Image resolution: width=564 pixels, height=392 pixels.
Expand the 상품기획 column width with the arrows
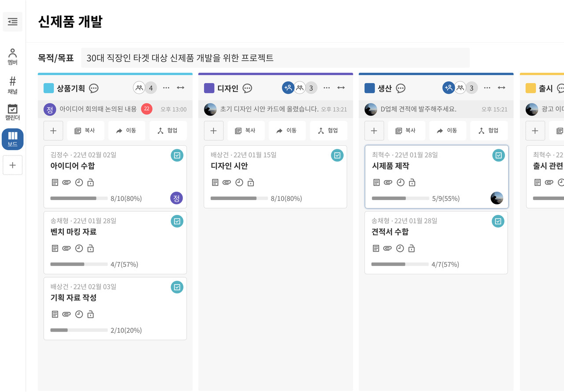[x=180, y=88]
